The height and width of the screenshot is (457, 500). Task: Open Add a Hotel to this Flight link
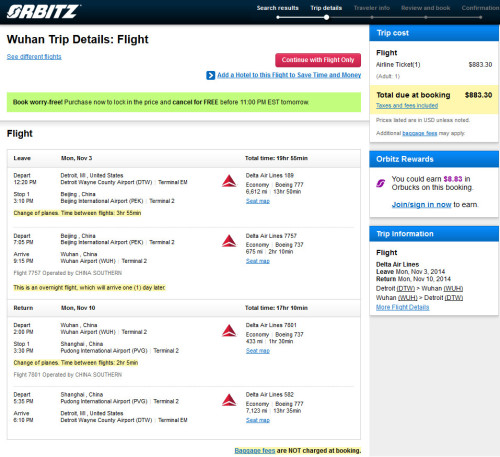pyautogui.click(x=289, y=75)
